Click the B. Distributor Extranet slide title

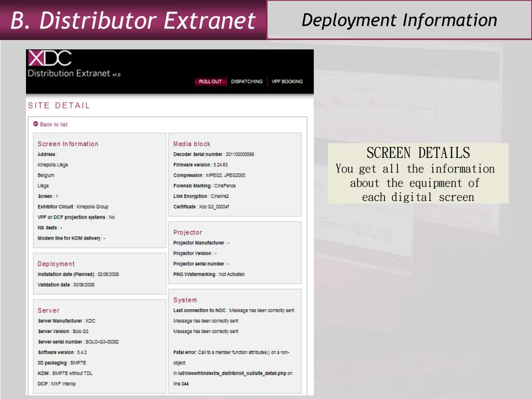(x=132, y=21)
